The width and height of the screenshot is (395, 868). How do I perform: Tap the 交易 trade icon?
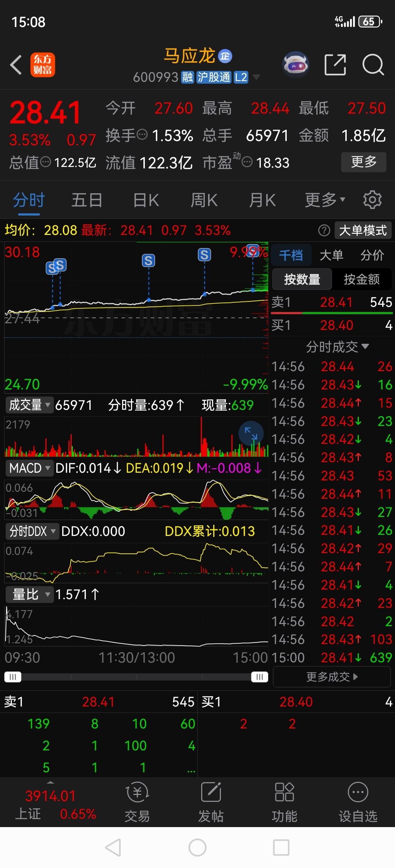point(137,802)
